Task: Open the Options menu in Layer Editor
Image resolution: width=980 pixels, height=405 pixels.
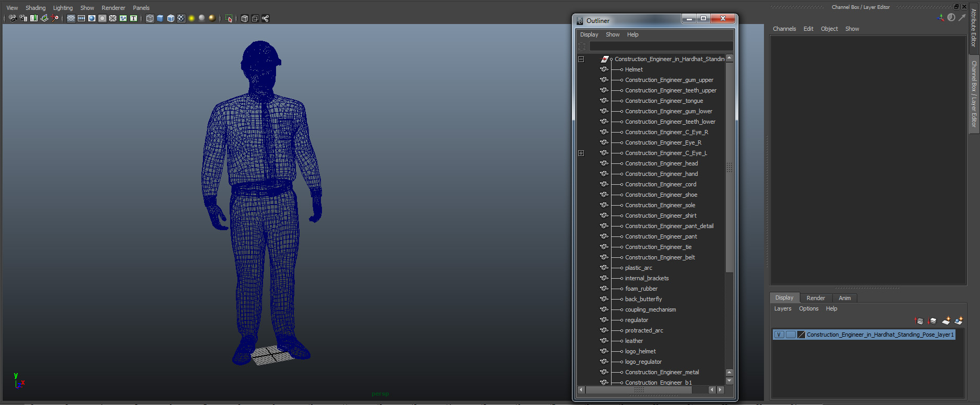Action: click(808, 308)
